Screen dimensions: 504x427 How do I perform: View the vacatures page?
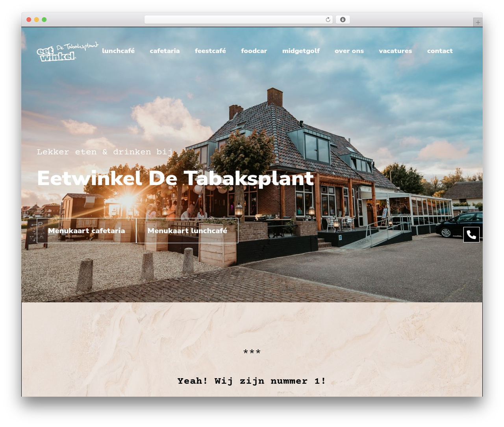(x=395, y=51)
